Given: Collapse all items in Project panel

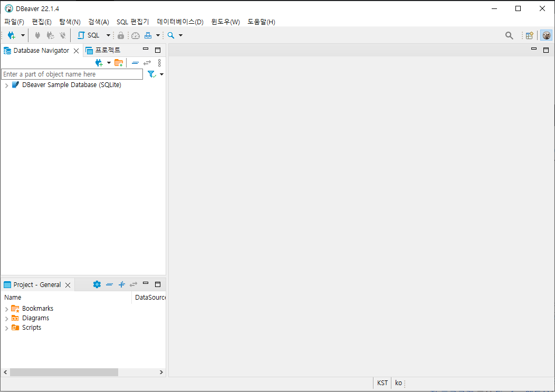Looking at the screenshot, I should tap(109, 284).
